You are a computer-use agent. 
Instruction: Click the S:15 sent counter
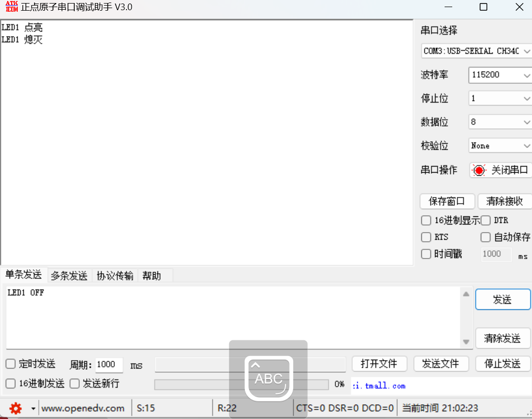145,408
